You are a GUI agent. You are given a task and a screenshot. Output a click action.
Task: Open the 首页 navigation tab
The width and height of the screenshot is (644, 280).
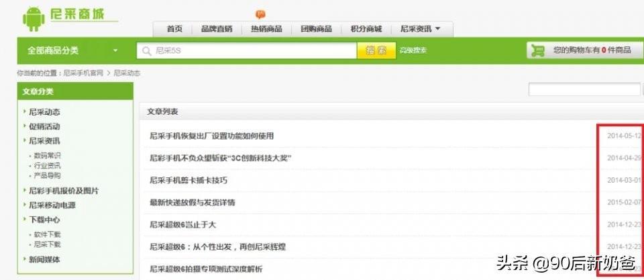pyautogui.click(x=174, y=29)
